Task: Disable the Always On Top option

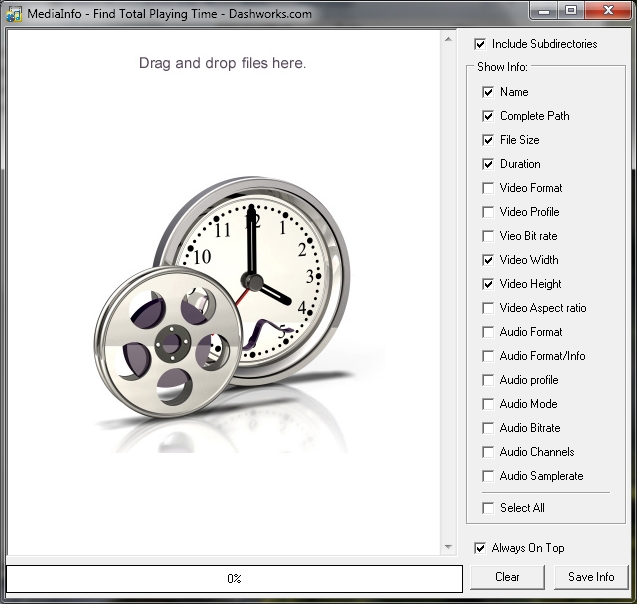Action: pos(481,548)
